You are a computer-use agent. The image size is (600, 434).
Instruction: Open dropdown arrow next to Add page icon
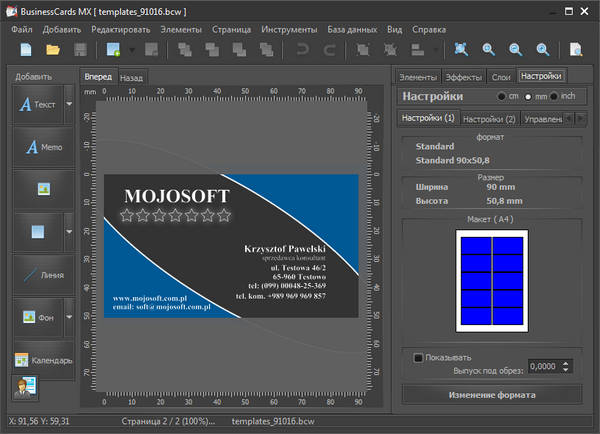click(x=132, y=50)
